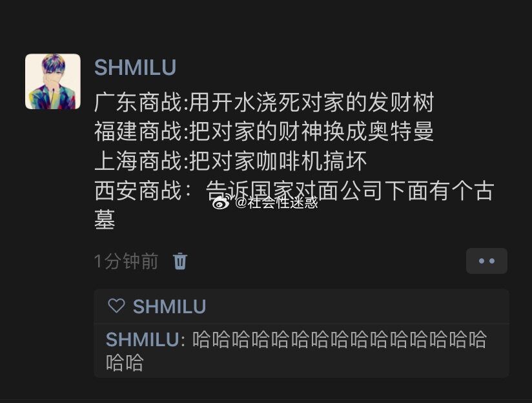
Task: Click the 墓 character on last line
Action: [105, 220]
